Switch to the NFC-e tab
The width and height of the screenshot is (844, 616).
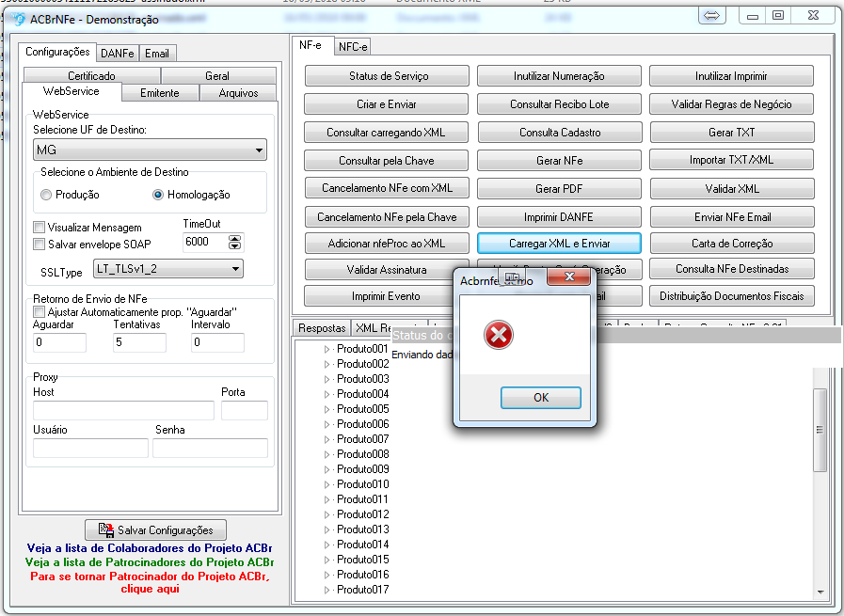click(353, 47)
